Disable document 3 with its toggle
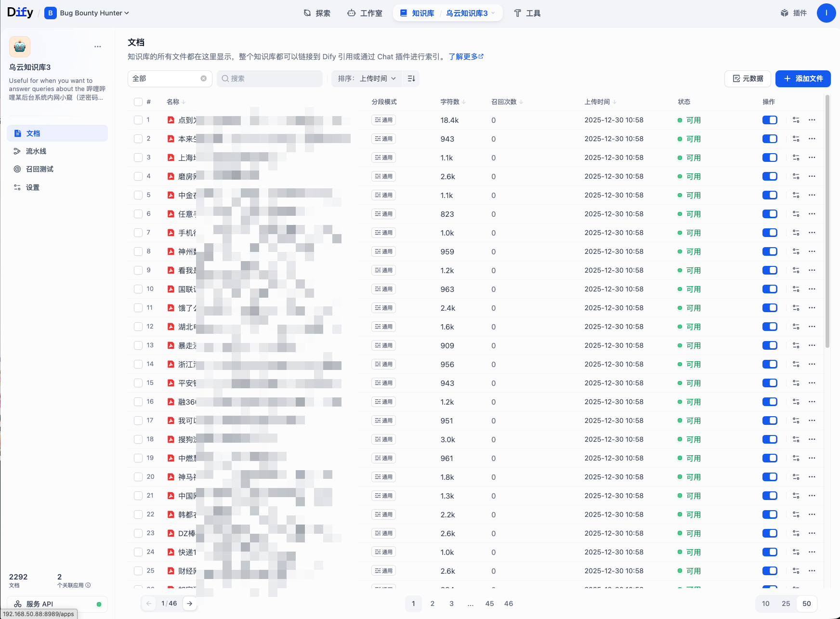 click(770, 158)
